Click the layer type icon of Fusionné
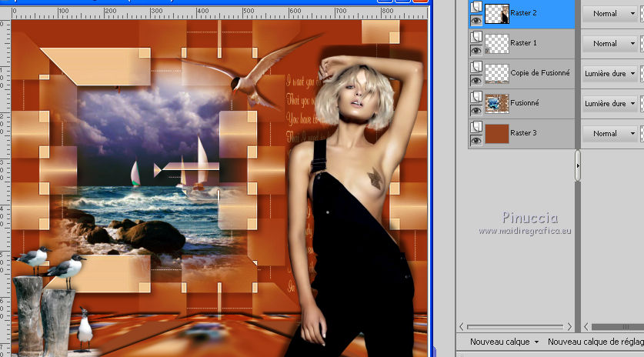Image resolution: width=644 pixels, height=357 pixels. point(476,97)
